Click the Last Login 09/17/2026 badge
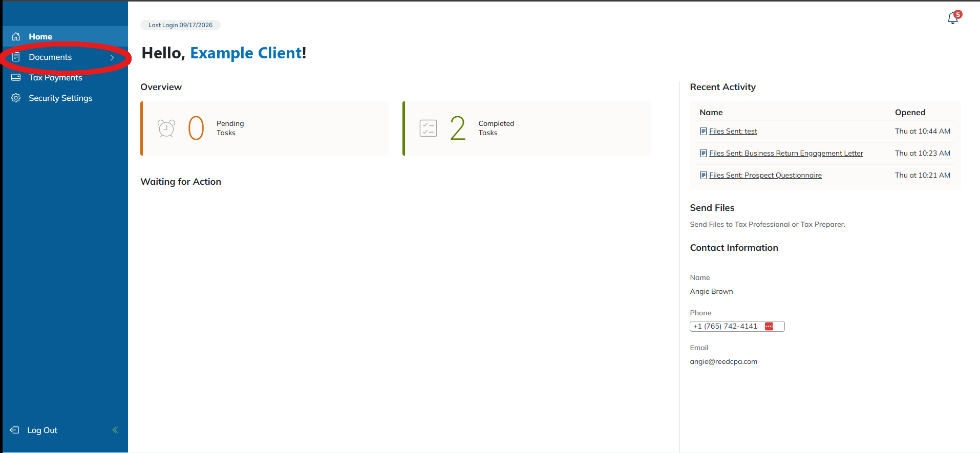The height and width of the screenshot is (453, 980). pyautogui.click(x=180, y=25)
